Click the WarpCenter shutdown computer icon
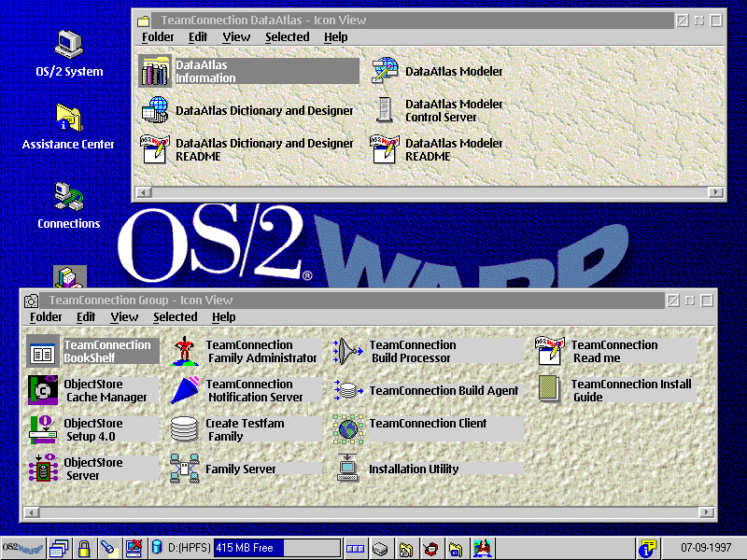Viewport: 747px width, 560px height. point(134,549)
